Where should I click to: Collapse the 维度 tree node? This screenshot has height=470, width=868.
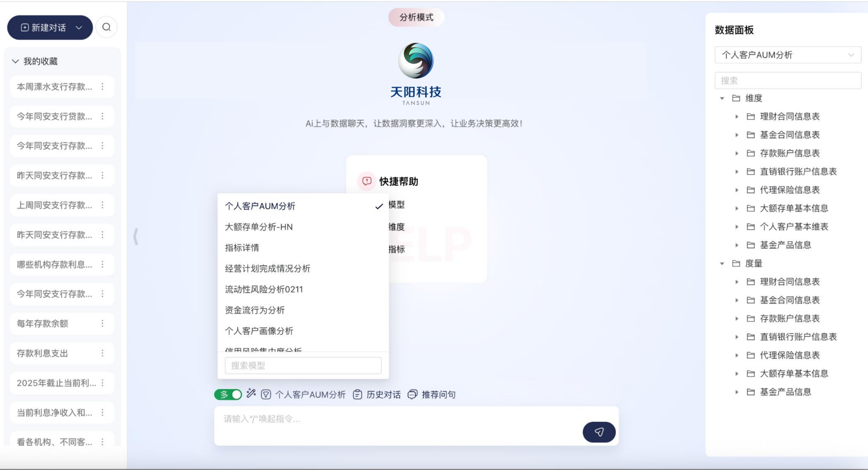(722, 98)
